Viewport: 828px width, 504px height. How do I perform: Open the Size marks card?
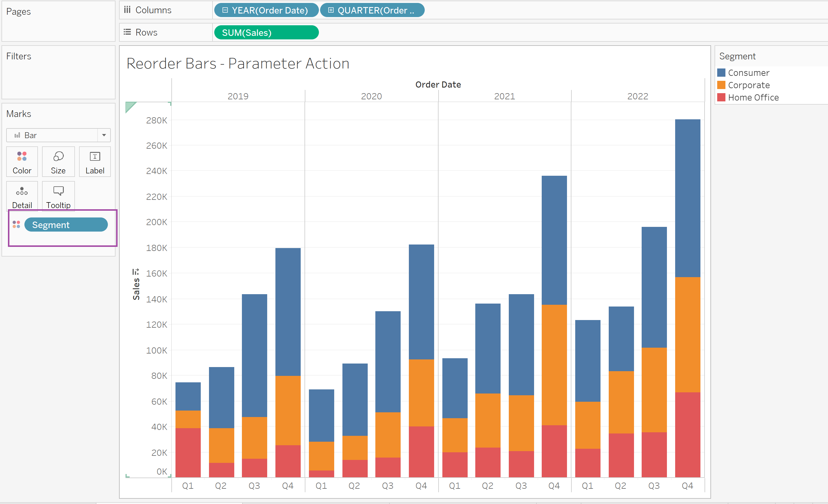58,162
